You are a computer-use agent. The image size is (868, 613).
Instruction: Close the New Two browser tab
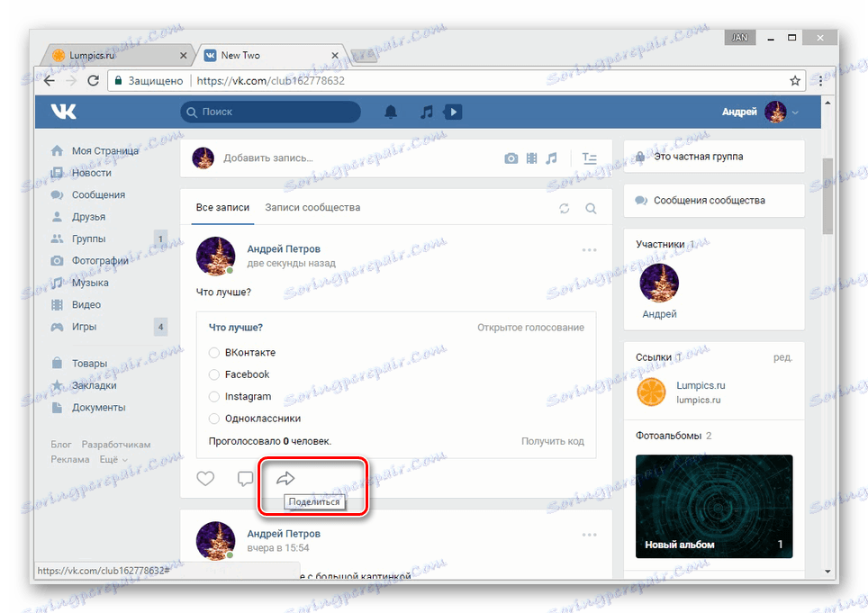335,55
